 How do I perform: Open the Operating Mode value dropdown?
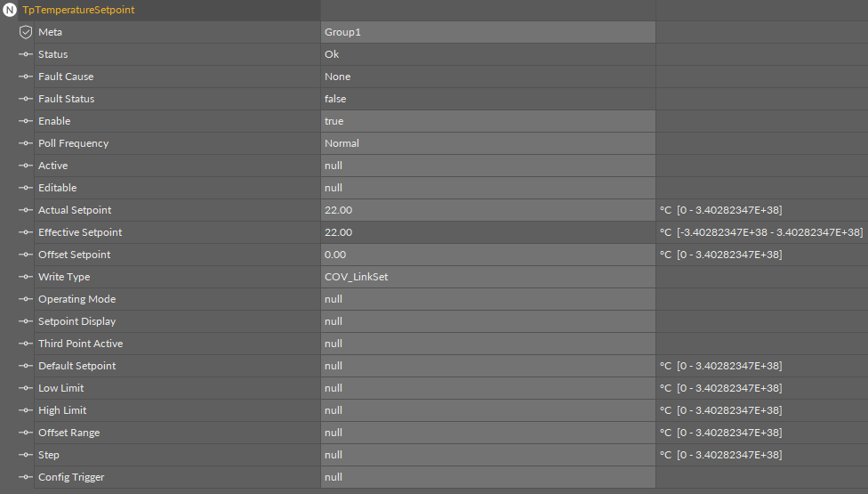(x=487, y=299)
